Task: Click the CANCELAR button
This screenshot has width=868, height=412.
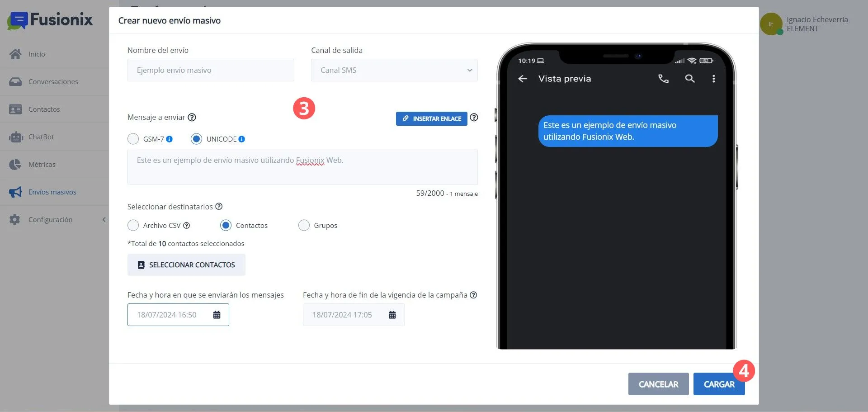Action: [659, 384]
